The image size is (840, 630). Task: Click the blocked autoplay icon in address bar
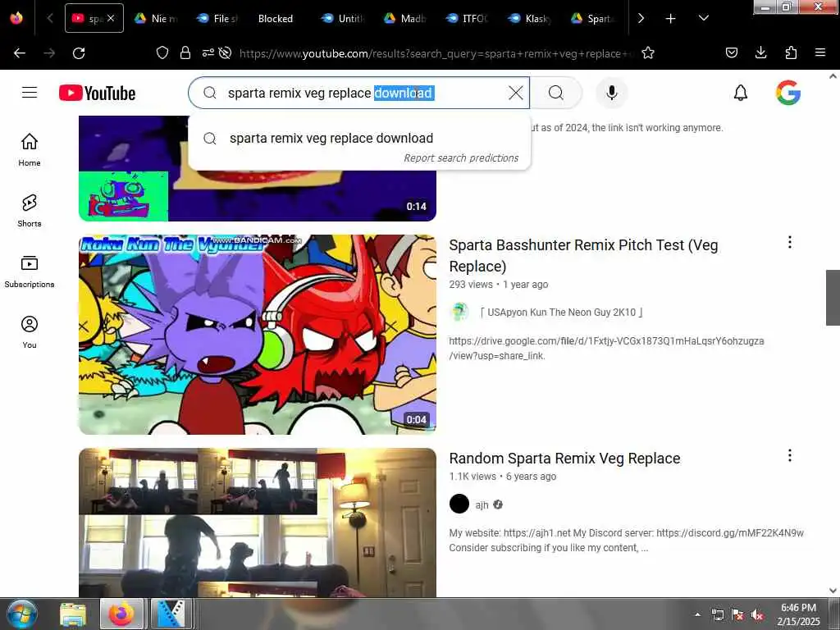click(x=225, y=53)
